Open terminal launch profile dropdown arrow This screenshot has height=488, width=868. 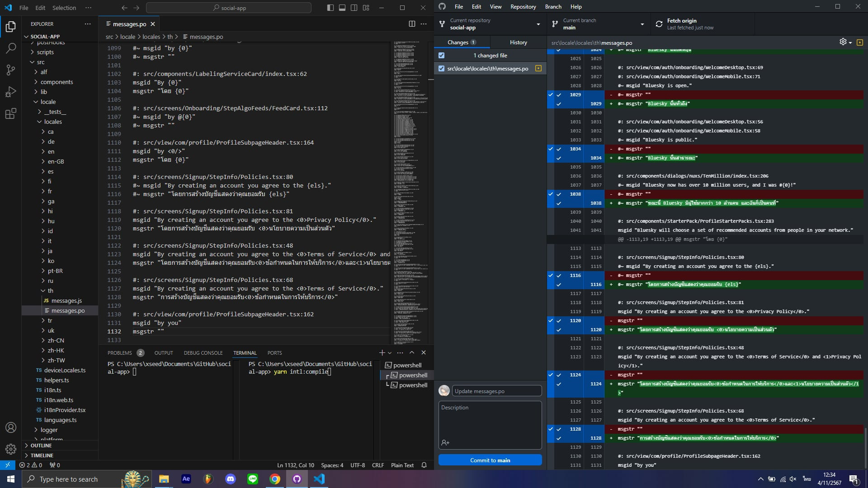(390, 353)
